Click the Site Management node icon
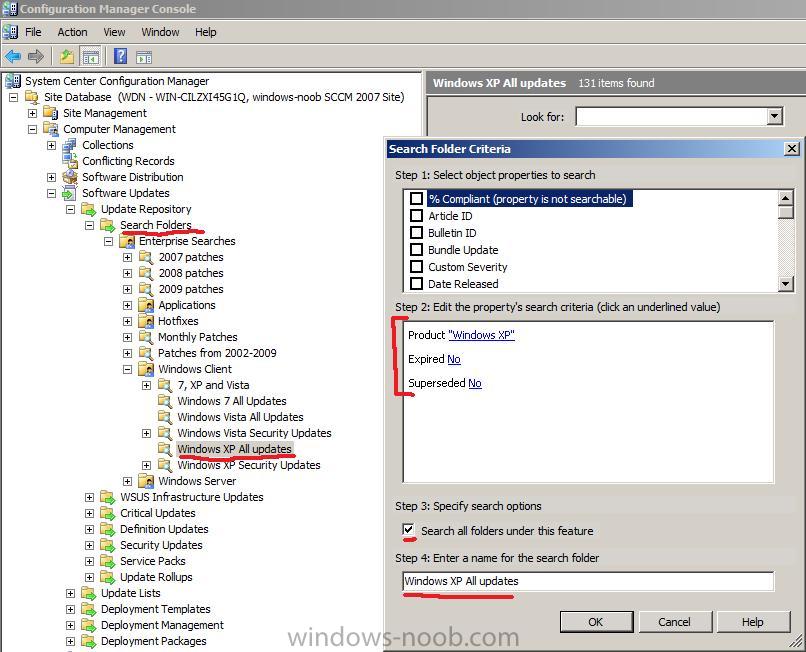The width and height of the screenshot is (806, 652). click(x=50, y=113)
